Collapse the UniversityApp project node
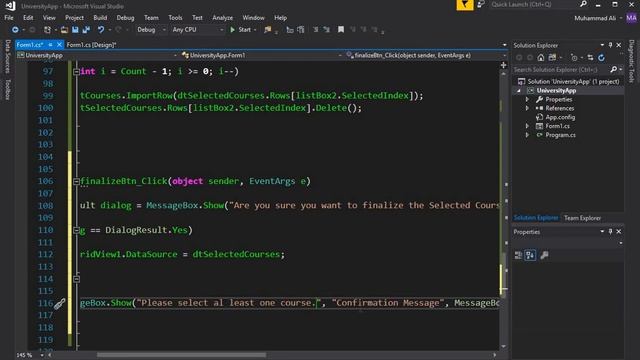Viewport: 640px width, 360px height. 519,91
